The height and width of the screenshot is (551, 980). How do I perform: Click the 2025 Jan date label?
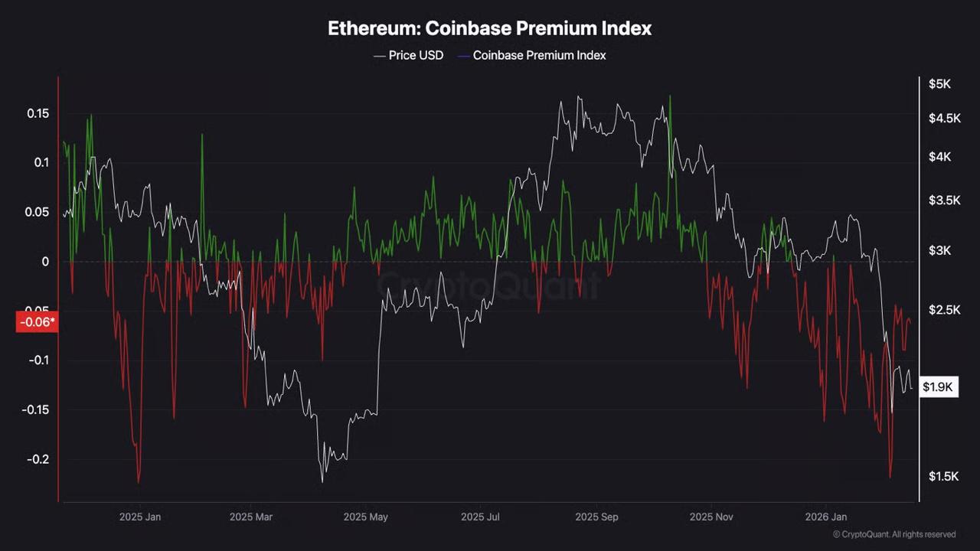[140, 517]
